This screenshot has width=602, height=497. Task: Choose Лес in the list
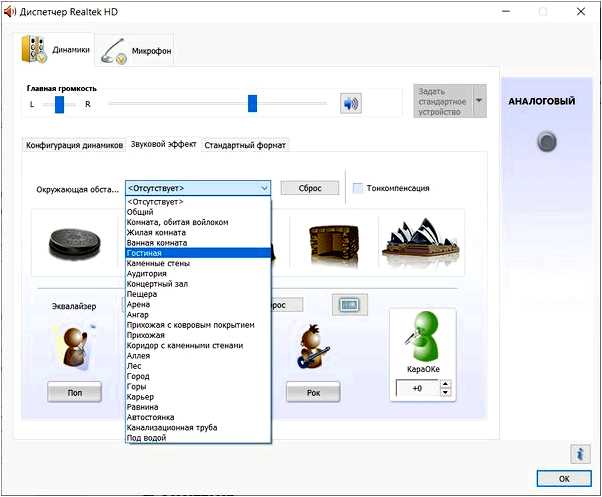point(198,366)
